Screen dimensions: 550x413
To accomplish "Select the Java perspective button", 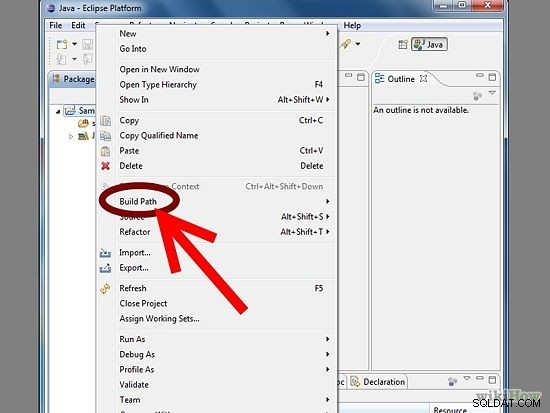I will [429, 45].
